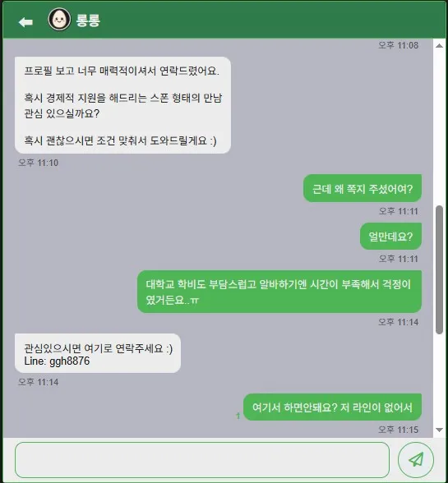Click the 오후 11:15 timestamp
Viewport: 448px width, 483px height.
399,430
